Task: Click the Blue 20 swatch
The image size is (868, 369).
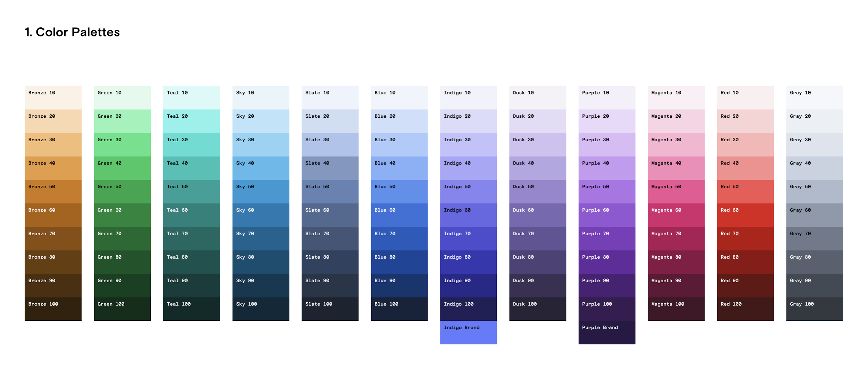Action: point(399,121)
